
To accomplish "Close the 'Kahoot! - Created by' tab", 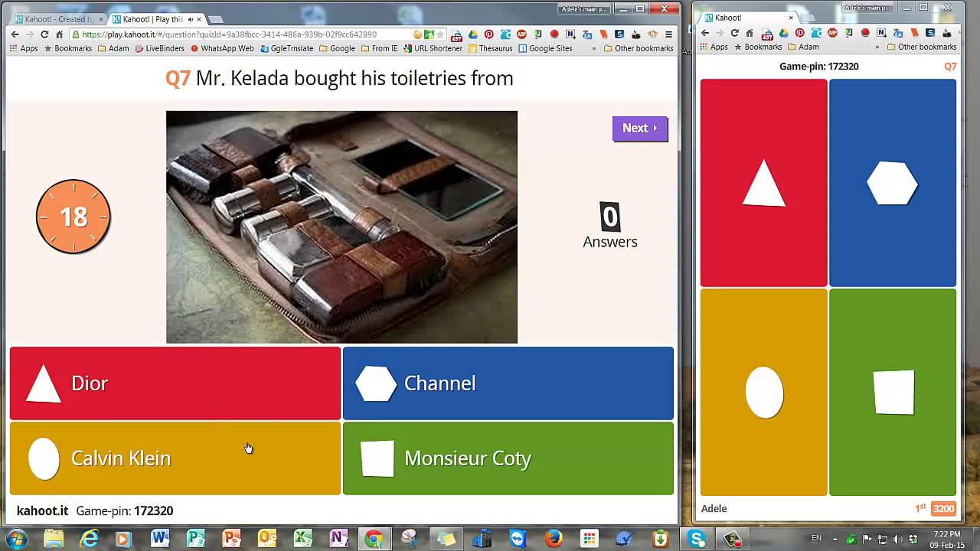I will point(100,19).
